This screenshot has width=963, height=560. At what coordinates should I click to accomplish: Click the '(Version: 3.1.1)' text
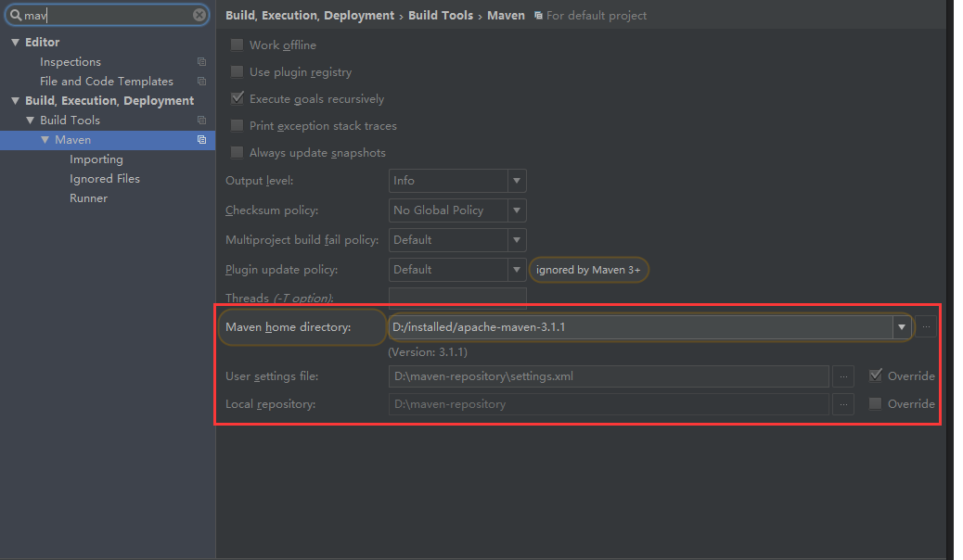[x=428, y=352]
